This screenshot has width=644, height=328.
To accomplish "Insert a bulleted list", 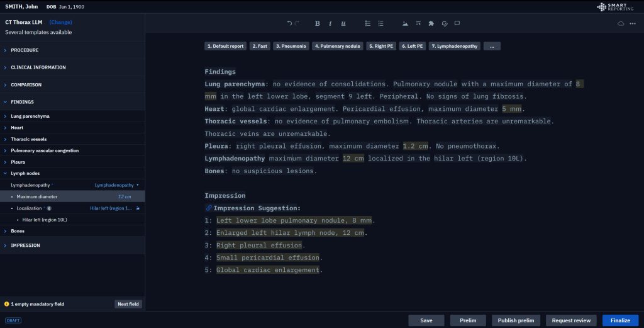I will tap(368, 23).
